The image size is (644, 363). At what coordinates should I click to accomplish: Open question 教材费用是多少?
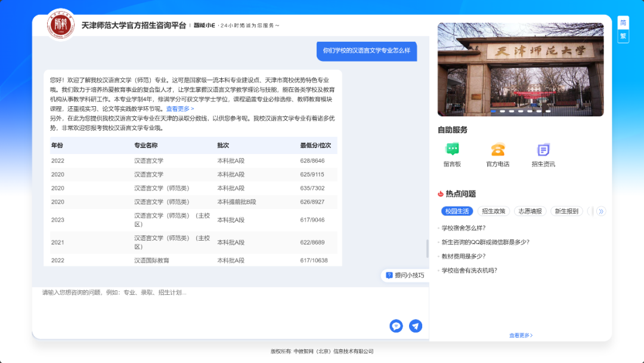463,256
